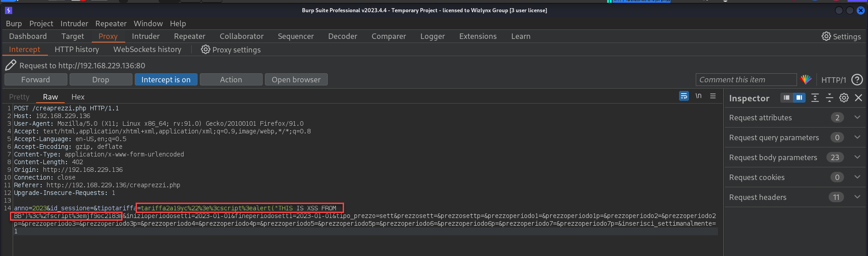This screenshot has height=256, width=868.
Task: Switch to Comparer tab
Action: click(389, 36)
